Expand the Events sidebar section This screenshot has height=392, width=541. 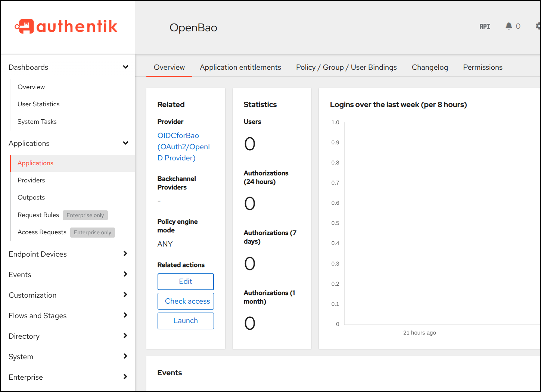(68, 275)
